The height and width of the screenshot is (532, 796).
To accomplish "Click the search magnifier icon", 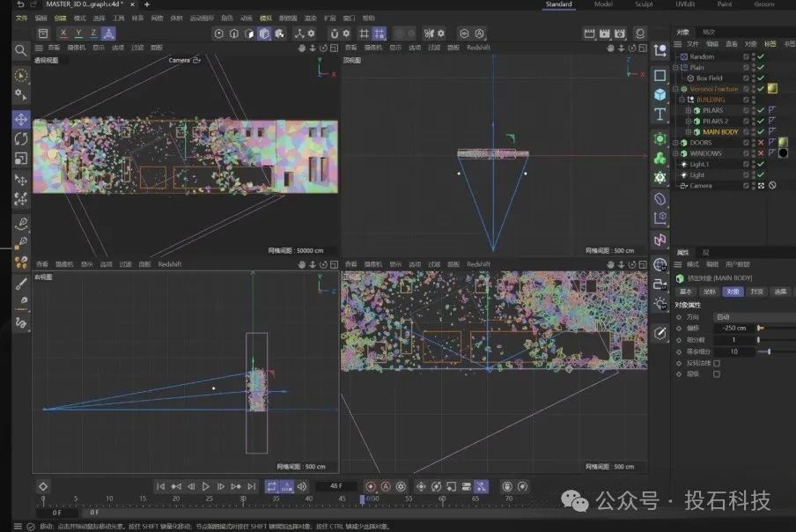I will (x=20, y=51).
